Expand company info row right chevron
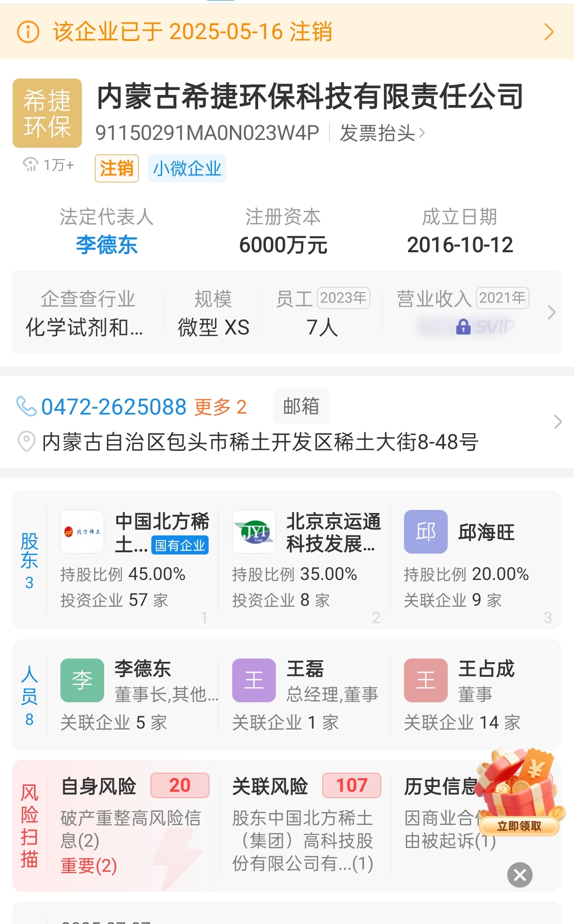Screen dimensions: 574x924 click(x=551, y=312)
